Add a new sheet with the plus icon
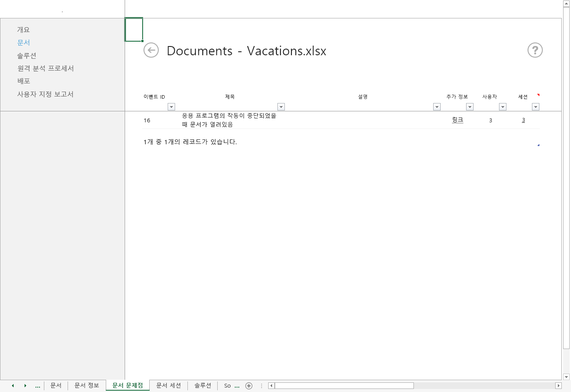Image resolution: width=571 pixels, height=392 pixels. click(249, 386)
